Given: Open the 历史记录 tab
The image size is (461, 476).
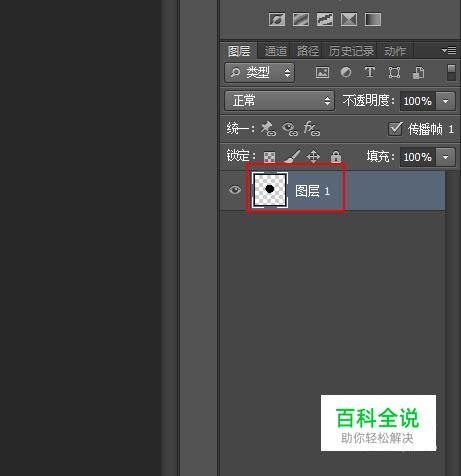Looking at the screenshot, I should pos(351,51).
